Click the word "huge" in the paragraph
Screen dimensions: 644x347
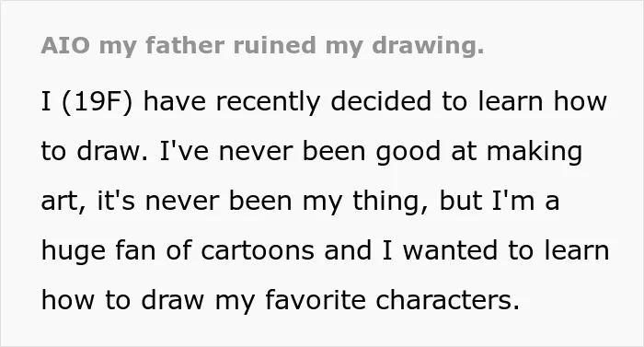coord(73,251)
